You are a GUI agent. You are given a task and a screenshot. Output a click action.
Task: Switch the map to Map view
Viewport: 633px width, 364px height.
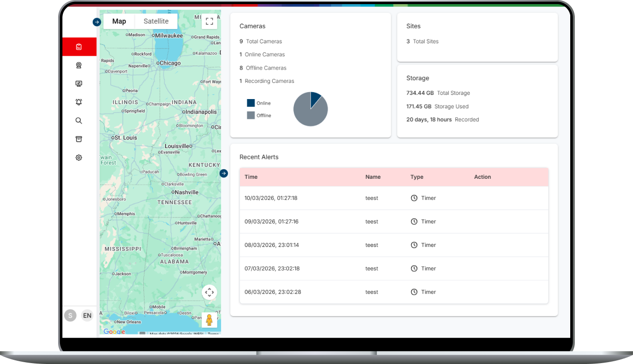coord(119,21)
